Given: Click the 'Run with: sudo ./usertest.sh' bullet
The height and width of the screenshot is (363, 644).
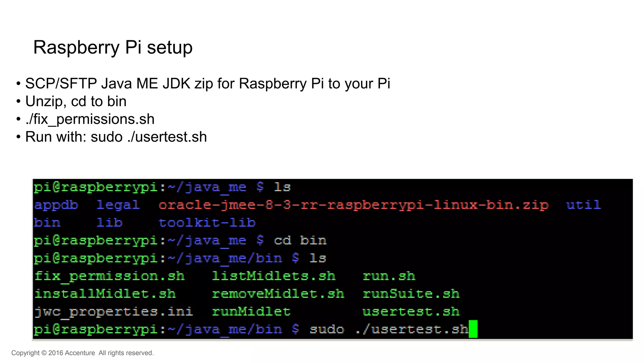Looking at the screenshot, I should click(x=116, y=137).
